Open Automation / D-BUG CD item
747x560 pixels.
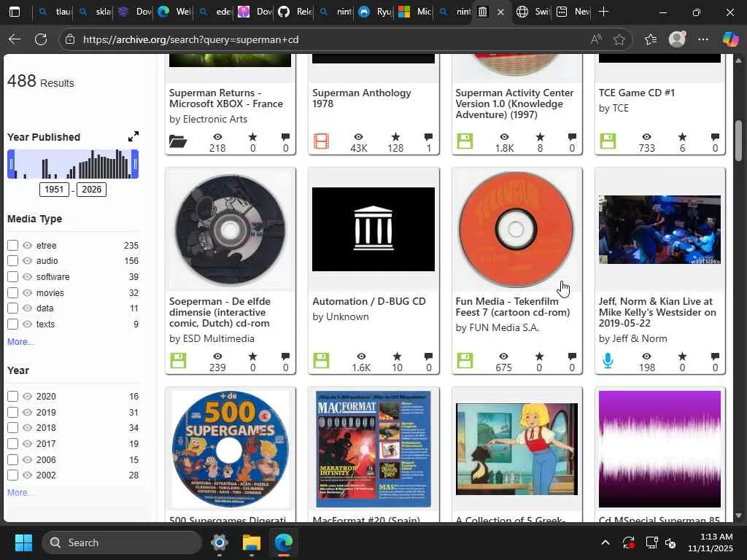[x=369, y=301]
